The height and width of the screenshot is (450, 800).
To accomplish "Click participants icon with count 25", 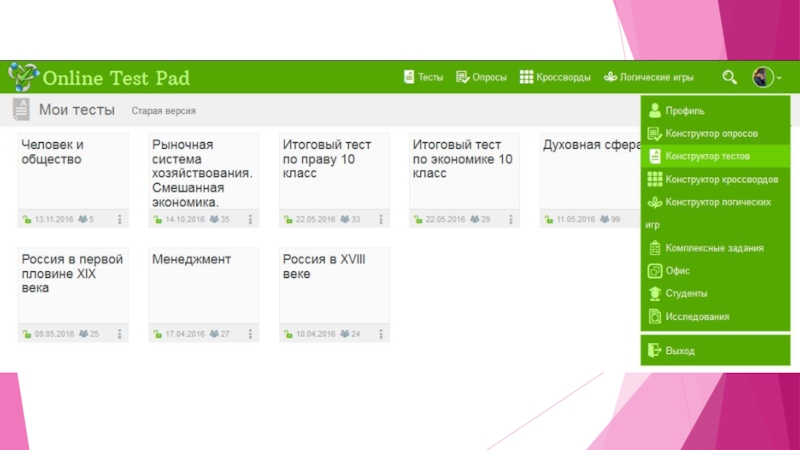I will [84, 334].
